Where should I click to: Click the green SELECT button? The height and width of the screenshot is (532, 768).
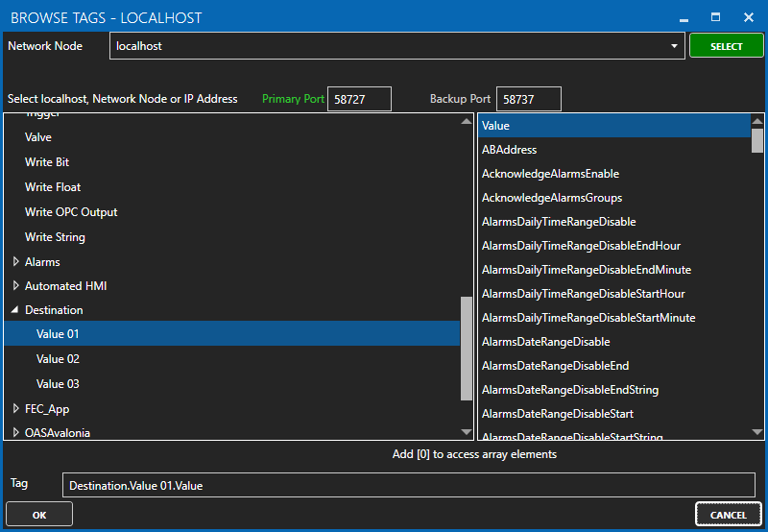[726, 46]
